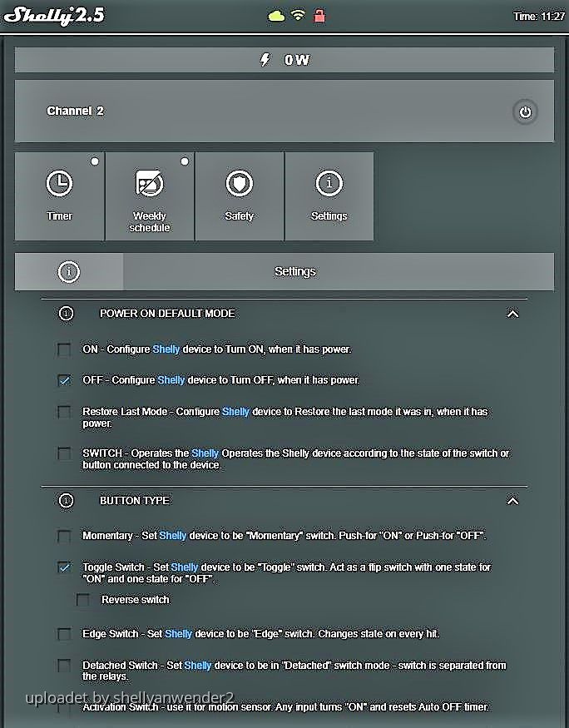
Task: Click the Settings info icon tile
Action: tap(329, 196)
